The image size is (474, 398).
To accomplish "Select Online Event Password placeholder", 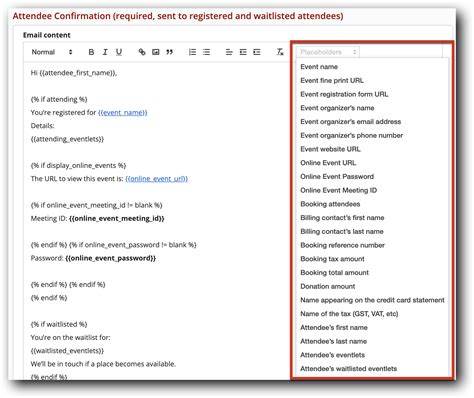I will pos(337,176).
